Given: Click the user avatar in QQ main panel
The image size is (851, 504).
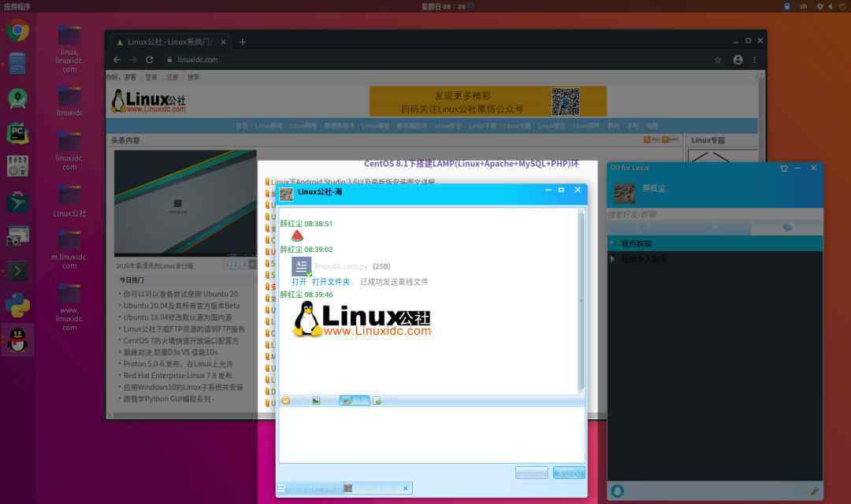Looking at the screenshot, I should click(624, 193).
